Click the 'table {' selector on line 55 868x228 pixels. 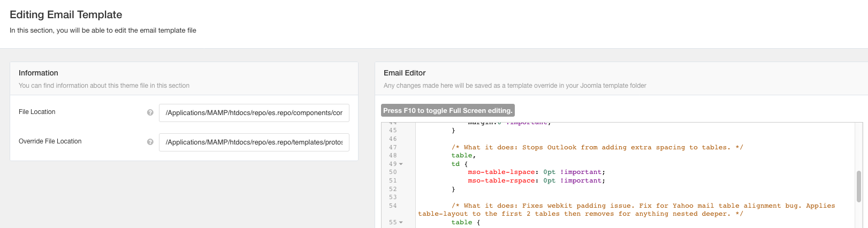point(466,223)
